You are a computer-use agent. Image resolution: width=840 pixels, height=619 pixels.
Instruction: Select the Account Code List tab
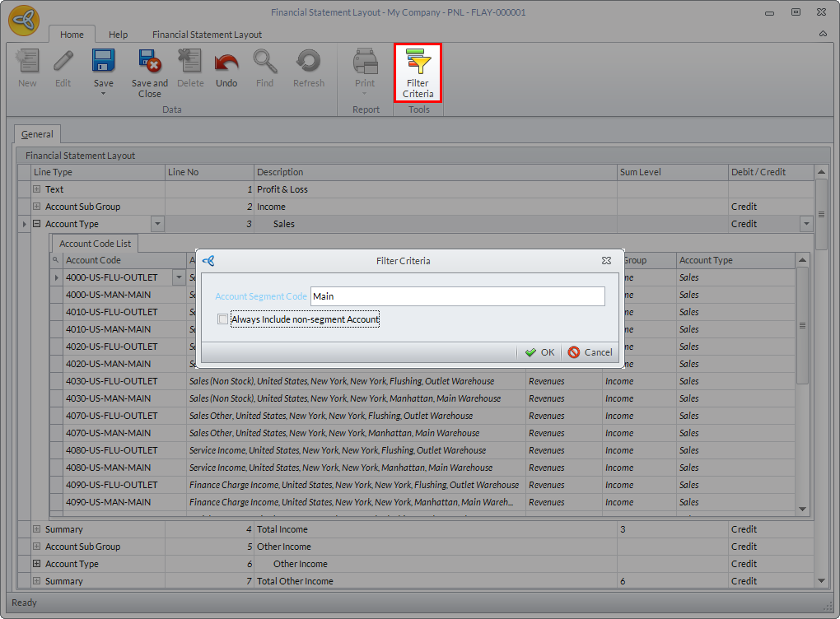click(95, 244)
